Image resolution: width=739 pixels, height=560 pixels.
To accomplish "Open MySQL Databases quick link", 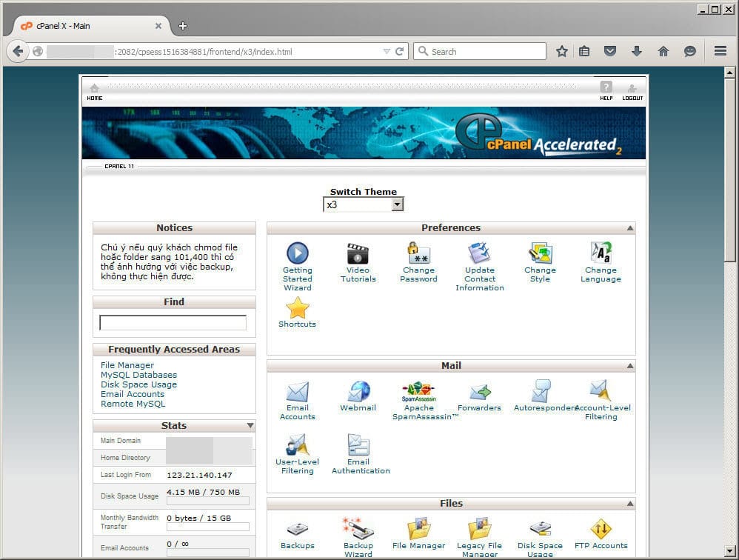I will click(x=138, y=375).
